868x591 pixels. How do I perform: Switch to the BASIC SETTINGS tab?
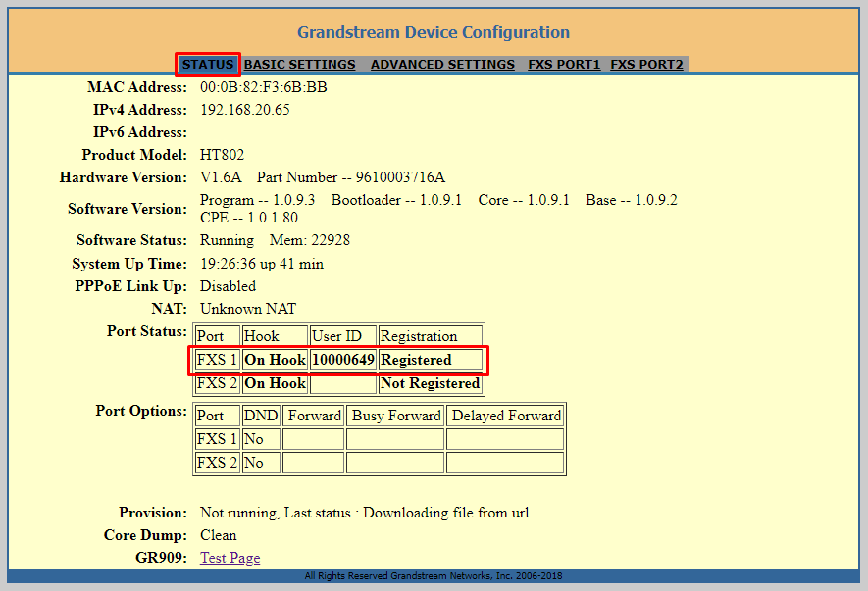(299, 65)
